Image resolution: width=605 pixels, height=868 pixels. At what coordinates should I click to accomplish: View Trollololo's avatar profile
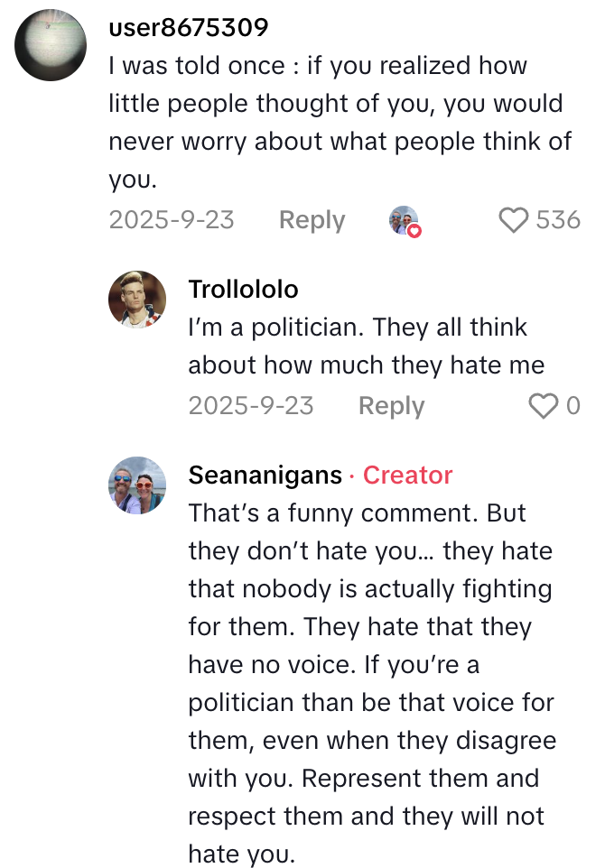click(137, 300)
